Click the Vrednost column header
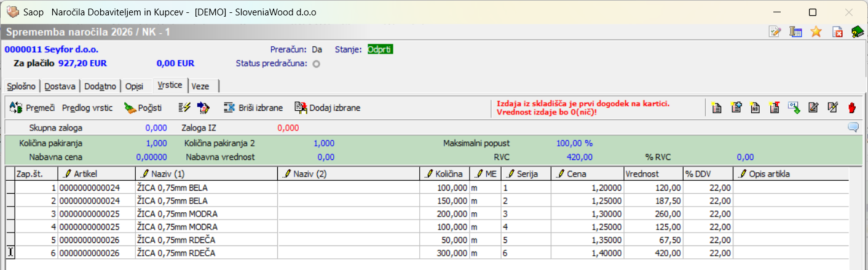Screen dimensions: 868x270 tap(653, 173)
